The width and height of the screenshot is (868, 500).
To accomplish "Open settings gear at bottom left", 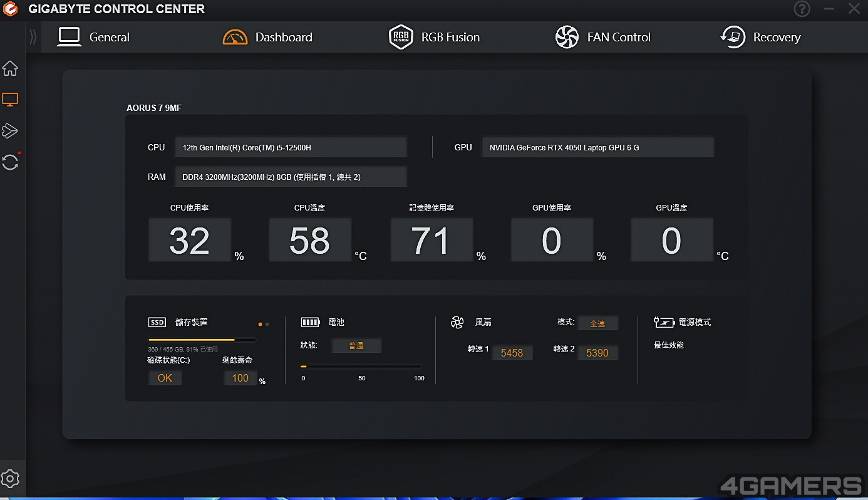I will pyautogui.click(x=10, y=479).
